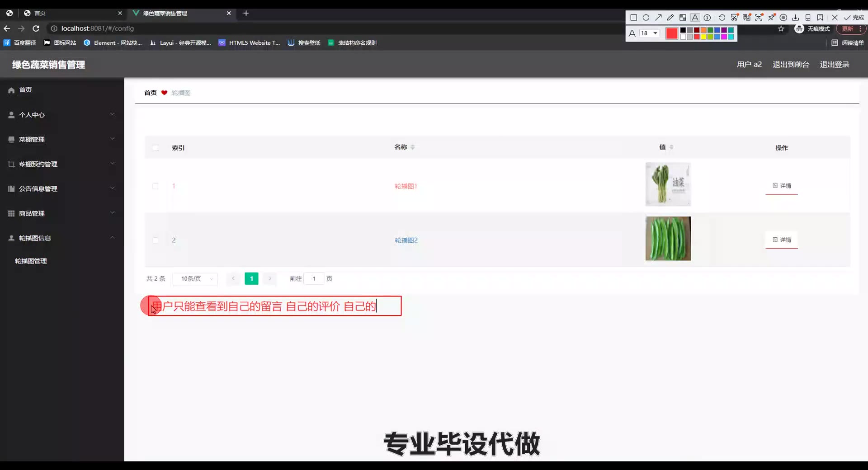Collapse the 轮播图信息 sidebar menu

62,238
